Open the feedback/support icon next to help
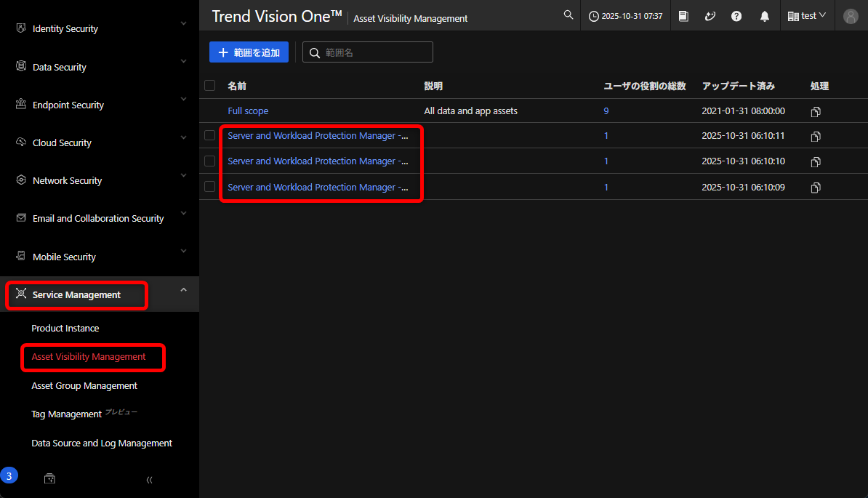868x498 pixels. (710, 16)
